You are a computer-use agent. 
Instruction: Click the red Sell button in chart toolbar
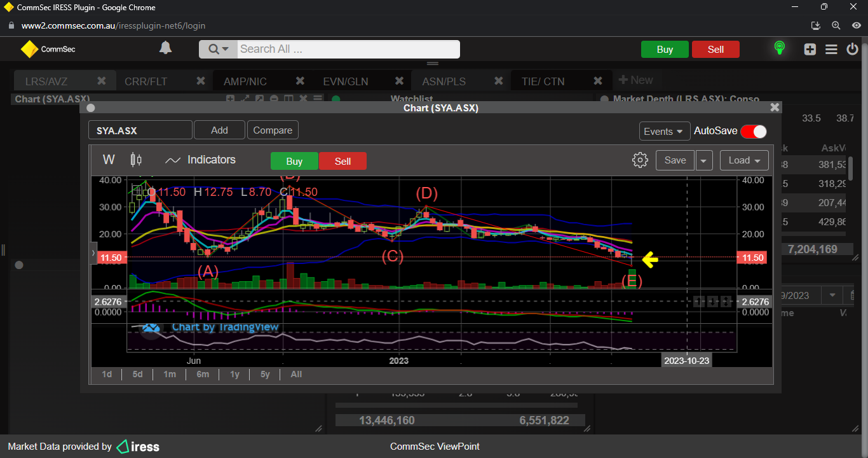(x=342, y=161)
